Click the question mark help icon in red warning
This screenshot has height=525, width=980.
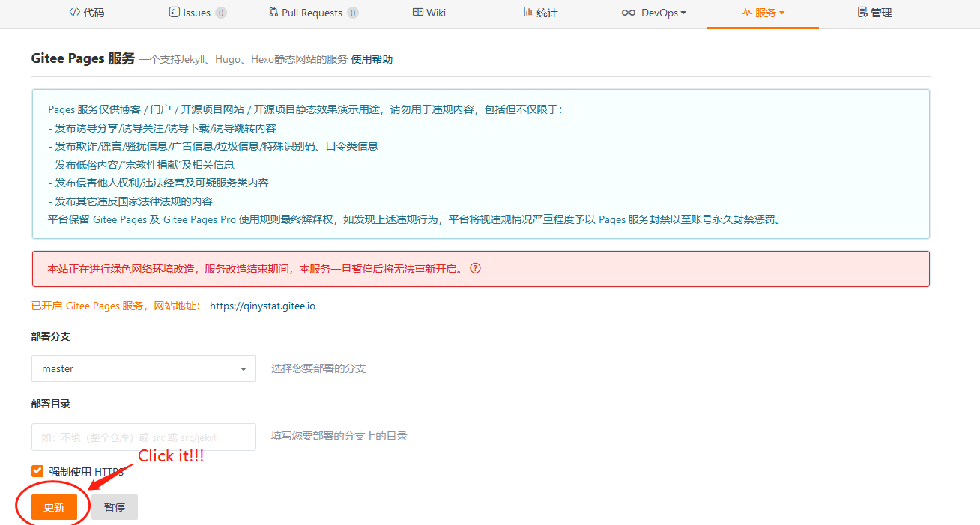tap(474, 268)
